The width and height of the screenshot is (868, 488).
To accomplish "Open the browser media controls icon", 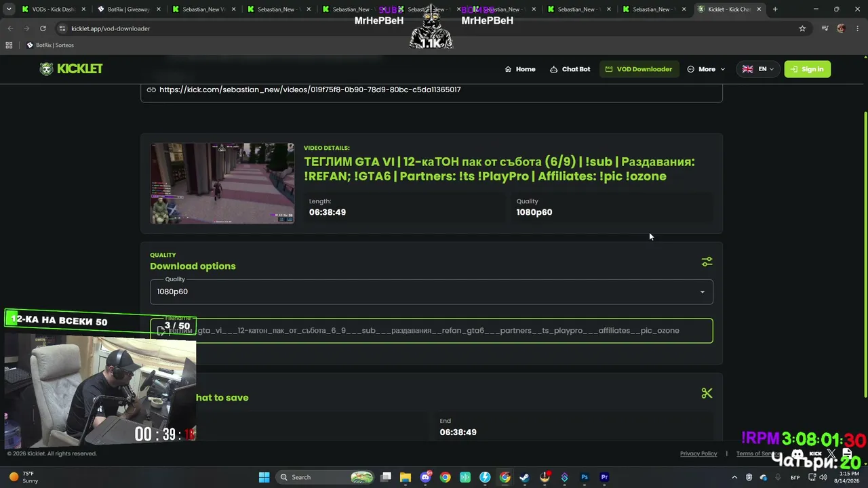I will click(825, 28).
